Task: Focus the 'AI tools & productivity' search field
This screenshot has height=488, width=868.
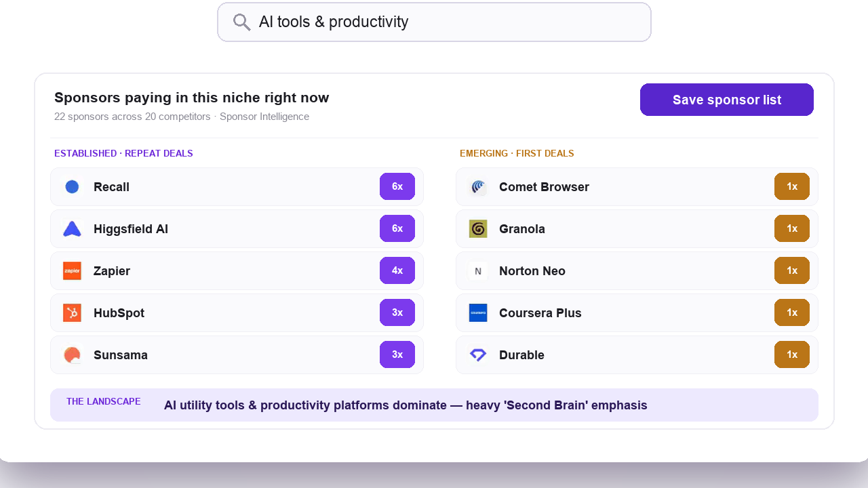Action: [434, 22]
